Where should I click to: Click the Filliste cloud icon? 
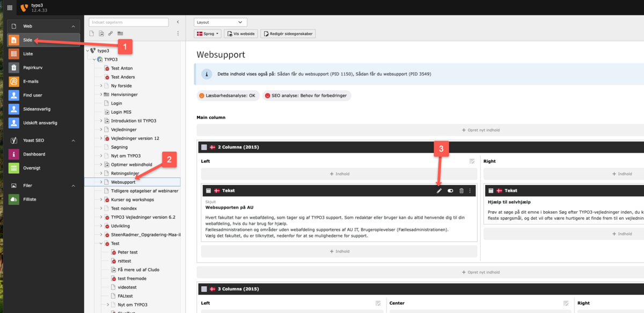(14, 199)
